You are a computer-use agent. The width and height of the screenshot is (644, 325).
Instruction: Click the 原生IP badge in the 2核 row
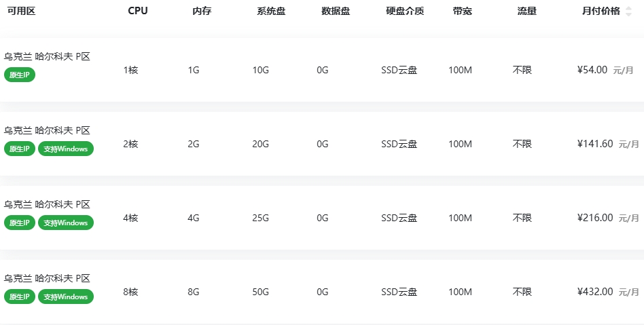click(19, 149)
